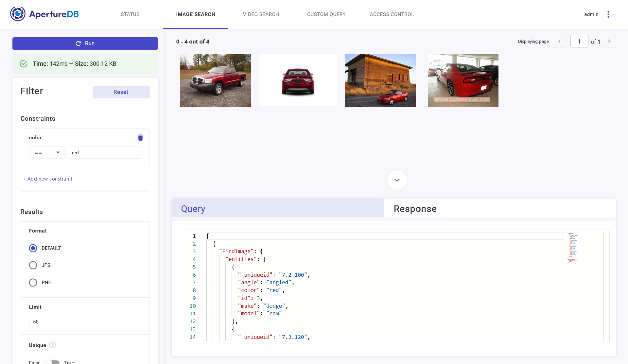Click the admin user label
This screenshot has width=628, height=364.
tap(591, 14)
